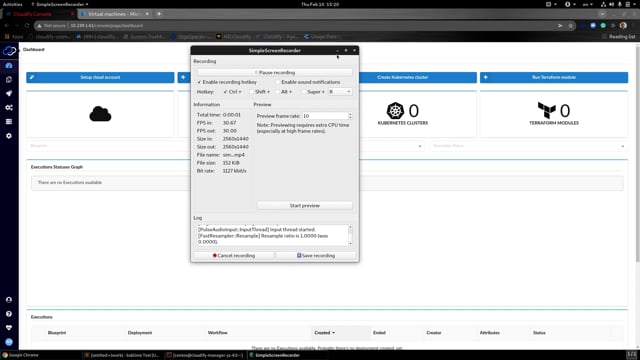Click the Run Terraform module button

click(554, 77)
